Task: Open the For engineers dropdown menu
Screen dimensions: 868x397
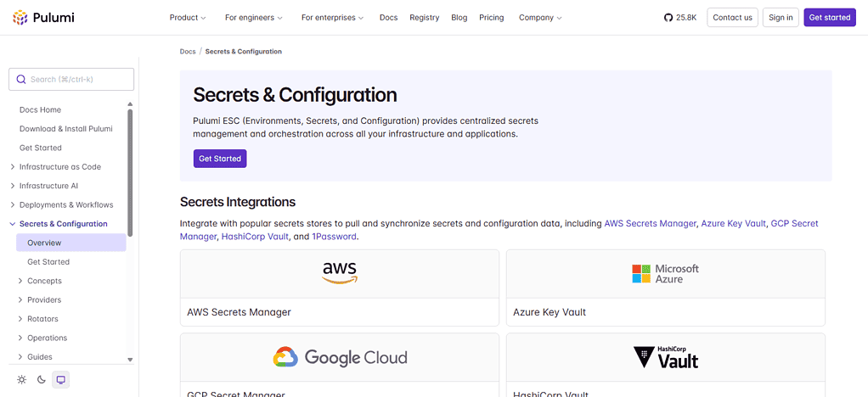Action: coord(254,18)
